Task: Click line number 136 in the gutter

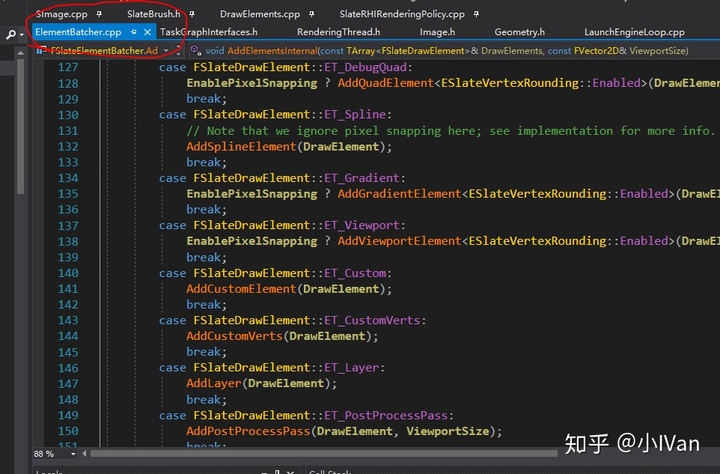Action: pyautogui.click(x=68, y=209)
